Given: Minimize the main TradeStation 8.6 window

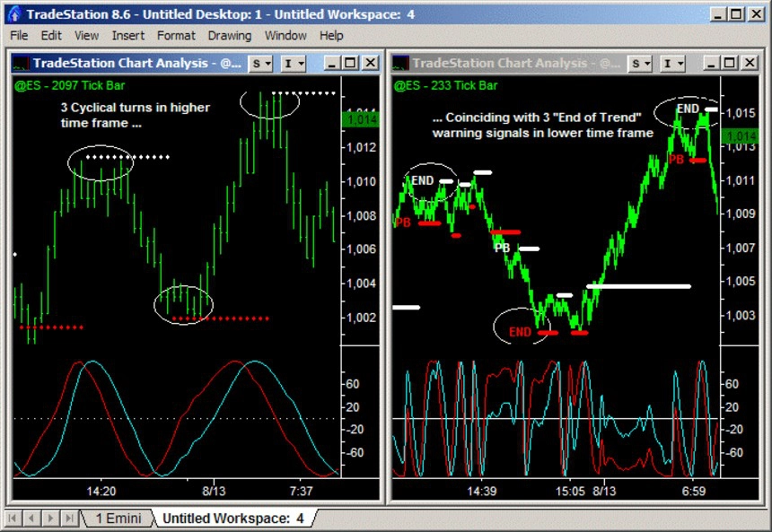Looking at the screenshot, I should pos(718,14).
